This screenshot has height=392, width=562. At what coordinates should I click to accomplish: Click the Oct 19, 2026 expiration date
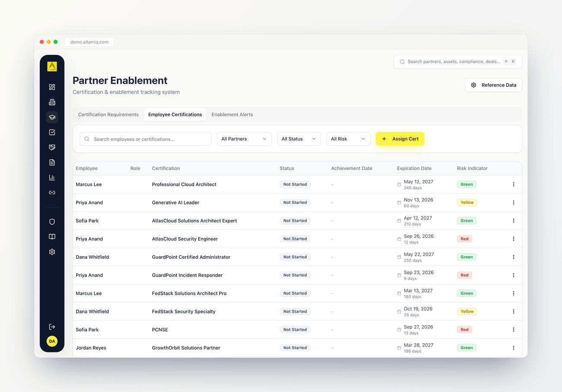(x=418, y=309)
